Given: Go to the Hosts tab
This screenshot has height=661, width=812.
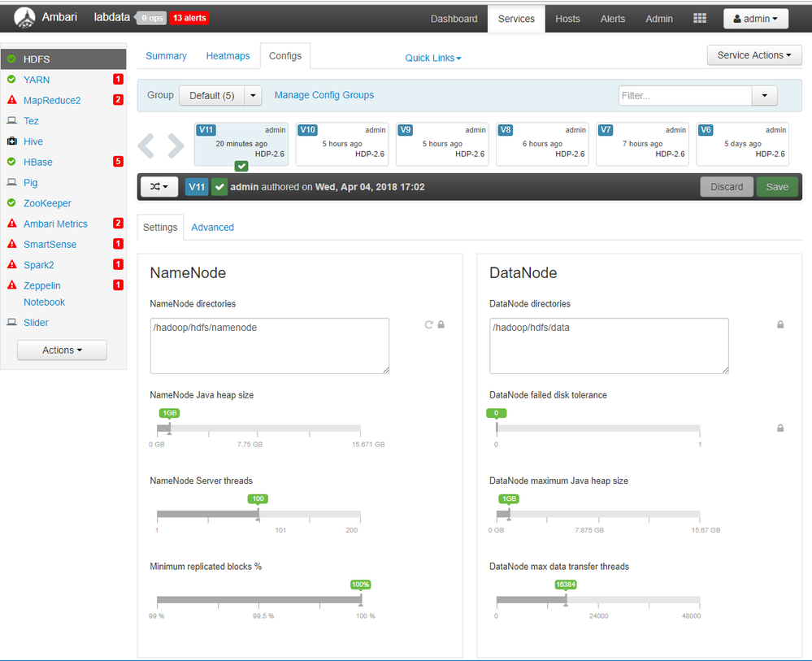Looking at the screenshot, I should point(567,19).
